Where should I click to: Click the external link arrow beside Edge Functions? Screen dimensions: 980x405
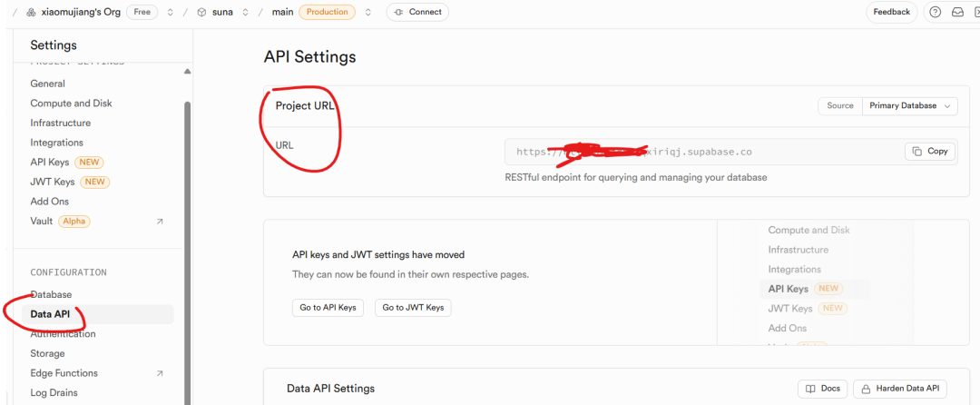(160, 373)
